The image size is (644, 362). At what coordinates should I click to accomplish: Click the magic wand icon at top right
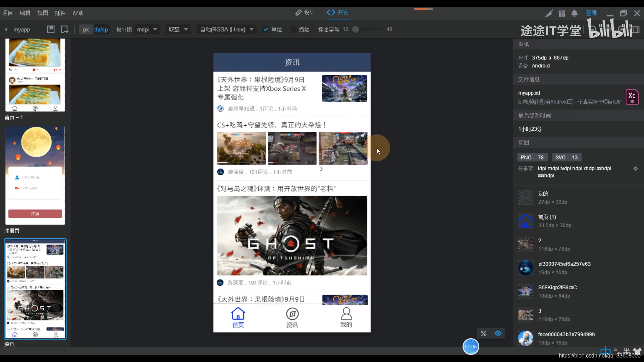[549, 13]
